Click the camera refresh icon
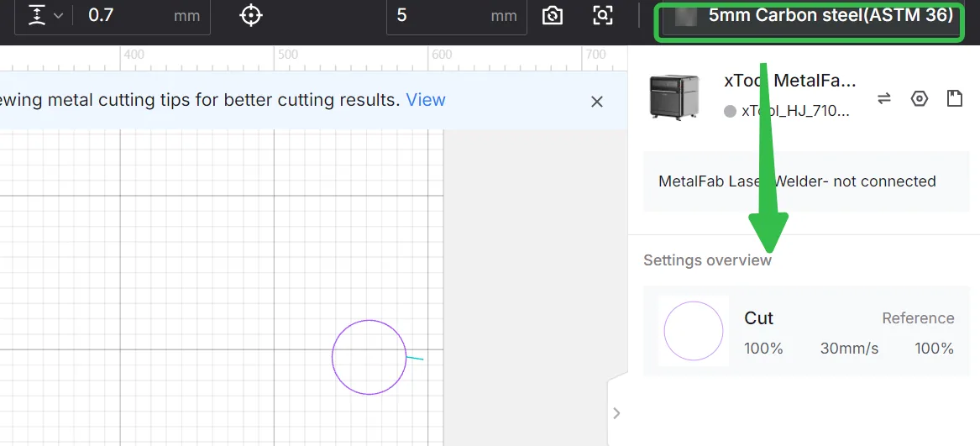 click(553, 16)
